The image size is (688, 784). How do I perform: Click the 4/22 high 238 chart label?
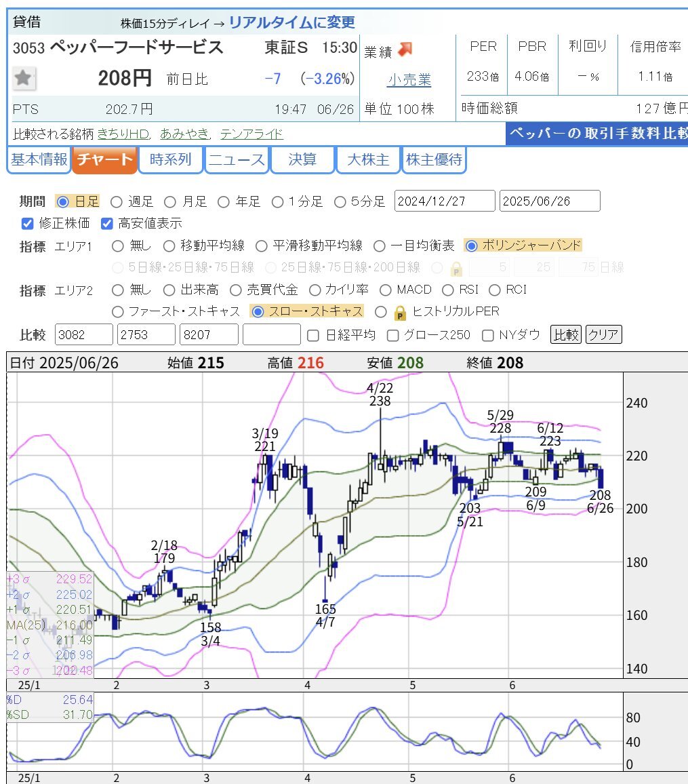[x=380, y=395]
